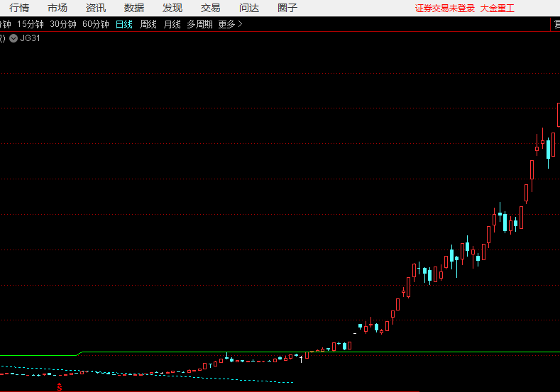Open the 交易 menu
This screenshot has width=560, height=392.
210,8
